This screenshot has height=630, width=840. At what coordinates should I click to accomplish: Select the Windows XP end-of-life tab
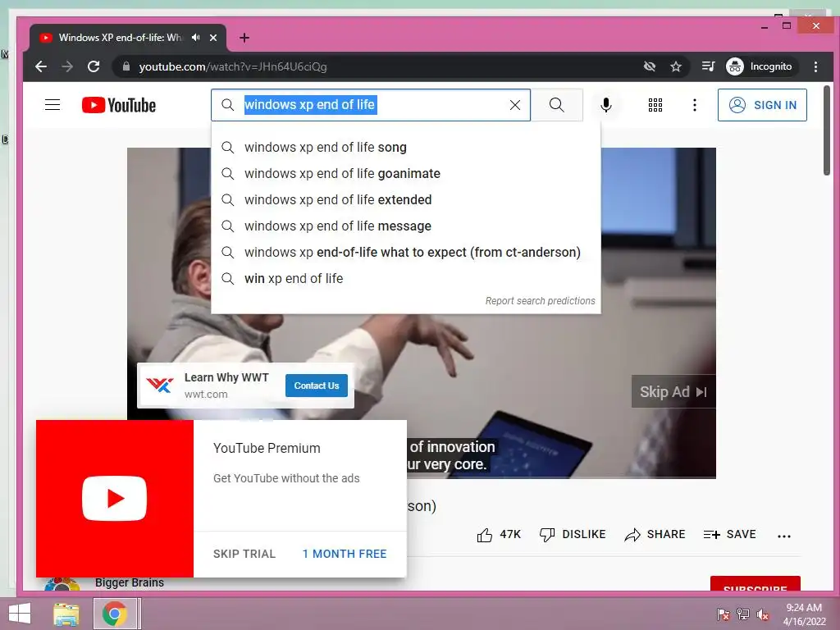click(120, 38)
